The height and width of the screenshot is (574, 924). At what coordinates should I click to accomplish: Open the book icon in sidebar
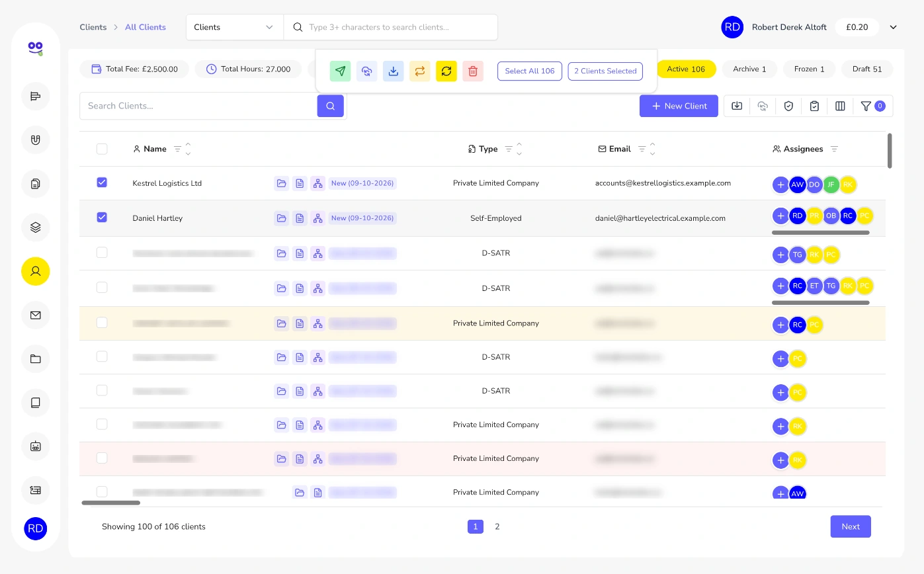click(36, 402)
